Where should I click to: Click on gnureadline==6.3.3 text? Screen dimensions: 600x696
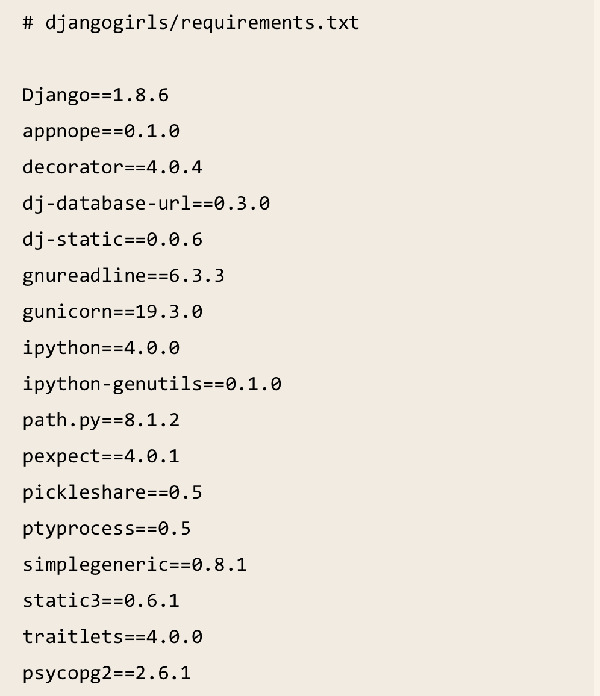coord(123,275)
